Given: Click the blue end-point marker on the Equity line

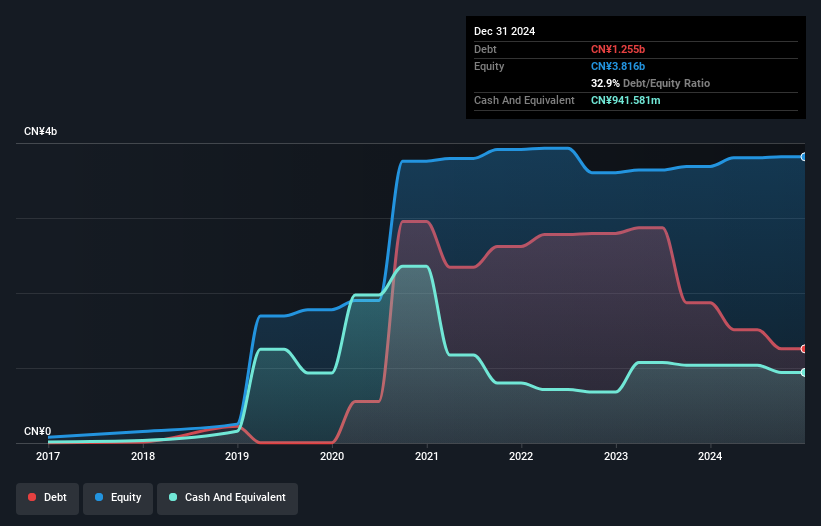Looking at the screenshot, I should [x=804, y=157].
